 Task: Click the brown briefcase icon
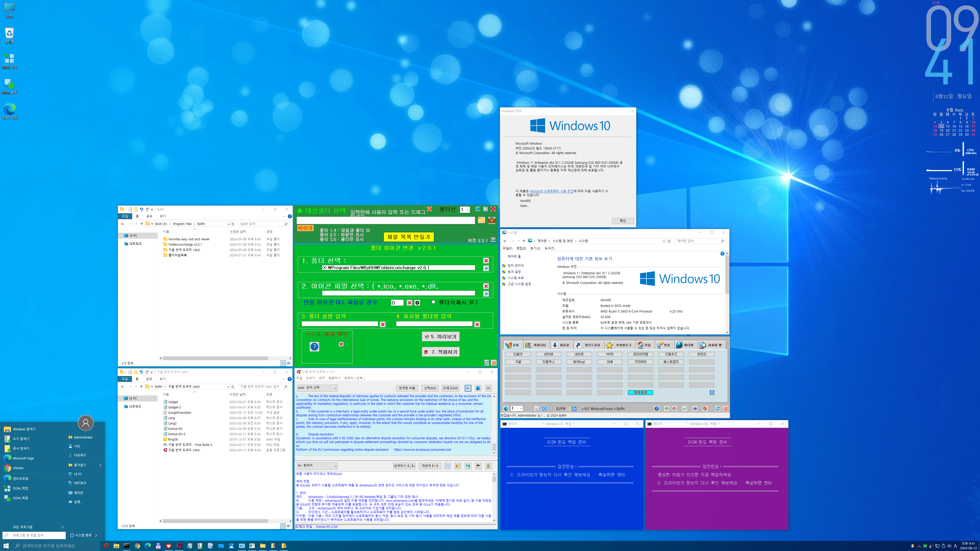pos(492,220)
